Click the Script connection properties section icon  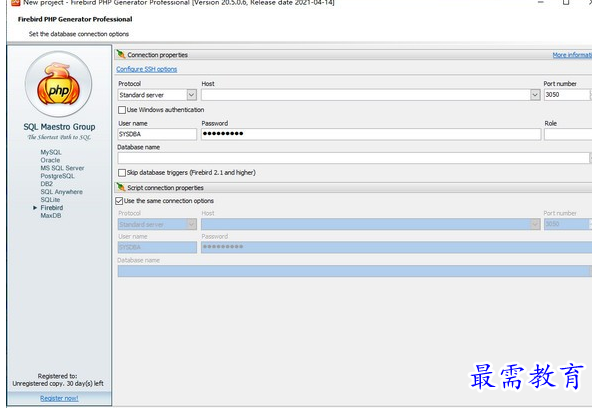pyautogui.click(x=121, y=187)
